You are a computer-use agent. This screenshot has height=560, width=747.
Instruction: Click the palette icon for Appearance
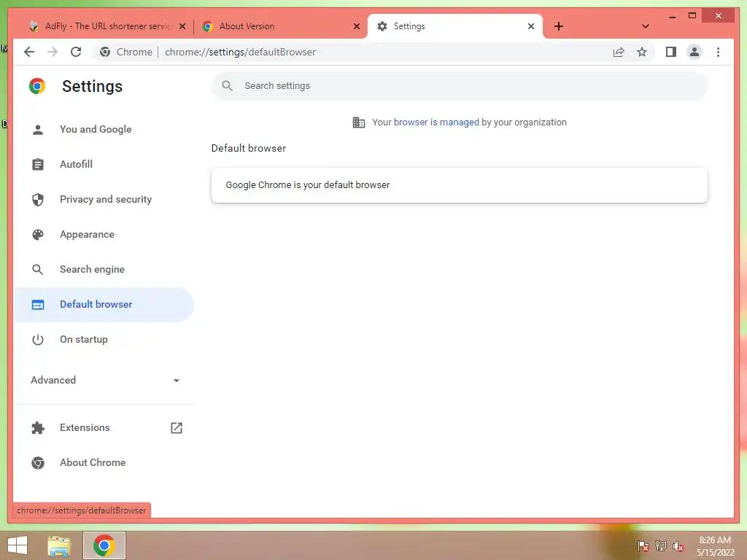(x=38, y=234)
